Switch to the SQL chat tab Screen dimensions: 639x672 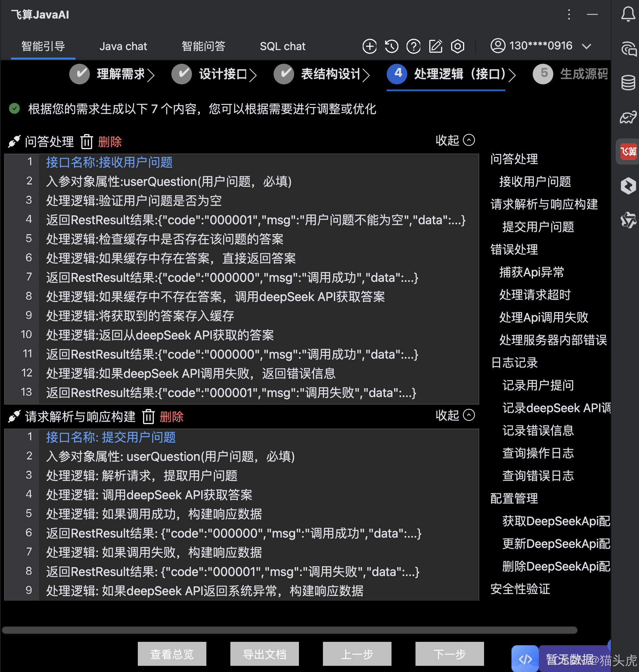pyautogui.click(x=283, y=46)
